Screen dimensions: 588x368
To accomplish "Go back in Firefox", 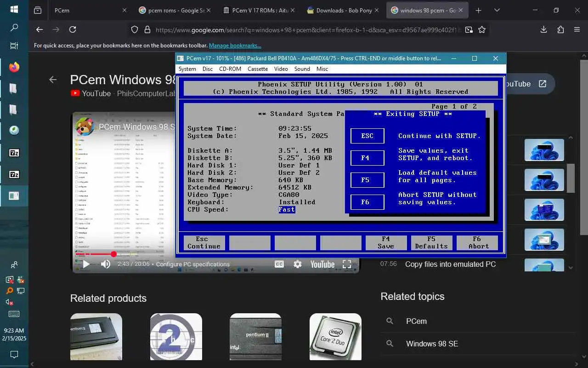I will 40,29.
